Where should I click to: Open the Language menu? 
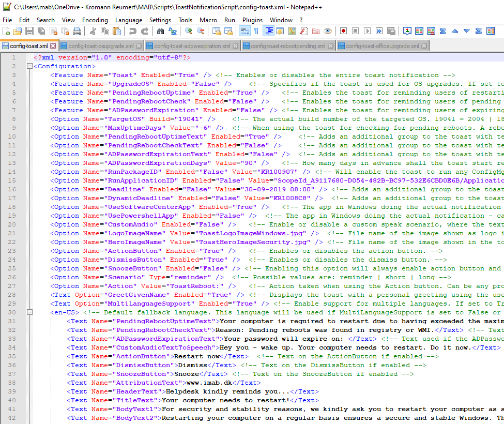[x=129, y=20]
